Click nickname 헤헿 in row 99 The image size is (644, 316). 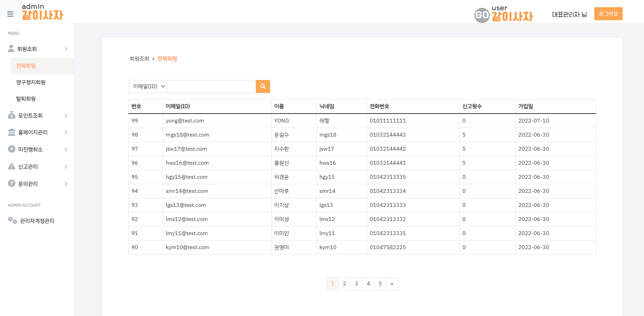324,121
